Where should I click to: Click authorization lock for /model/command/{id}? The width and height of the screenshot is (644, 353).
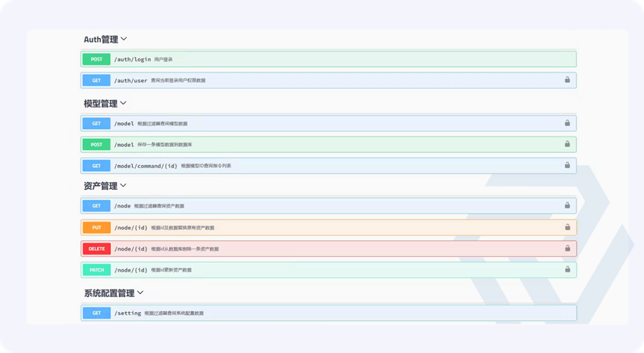[x=567, y=166]
